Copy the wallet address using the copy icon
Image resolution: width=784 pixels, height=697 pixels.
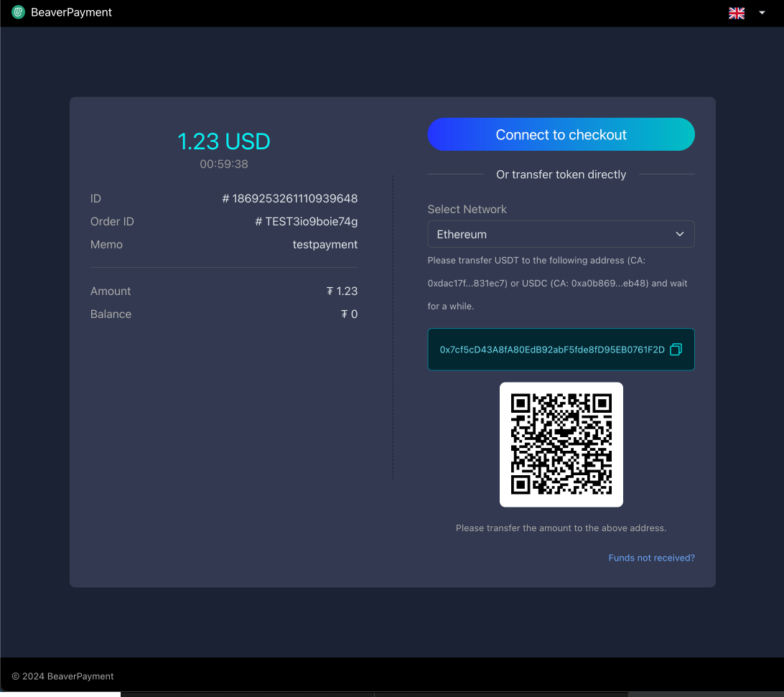676,350
